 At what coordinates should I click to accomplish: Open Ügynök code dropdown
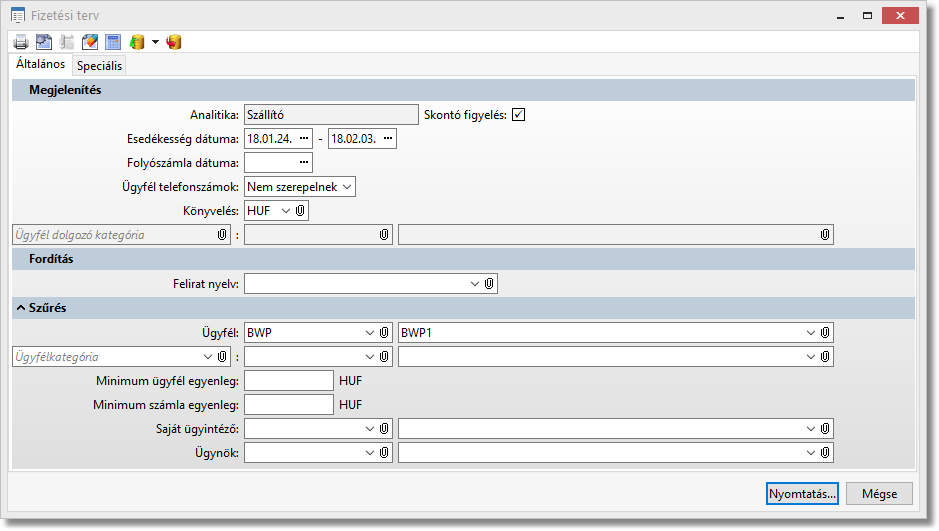tap(370, 453)
